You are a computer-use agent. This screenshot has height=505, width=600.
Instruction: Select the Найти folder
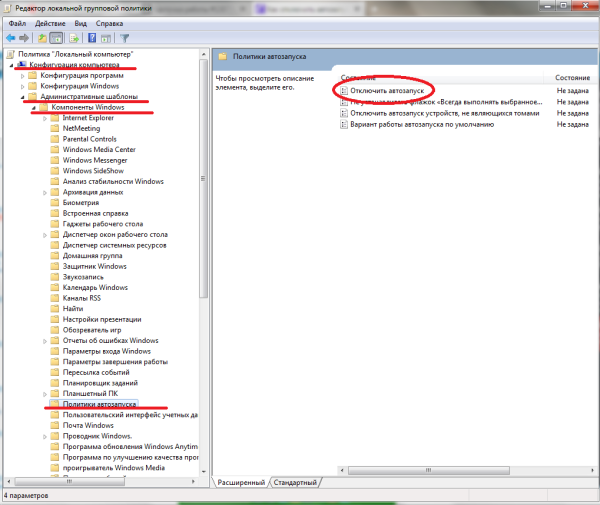73,309
